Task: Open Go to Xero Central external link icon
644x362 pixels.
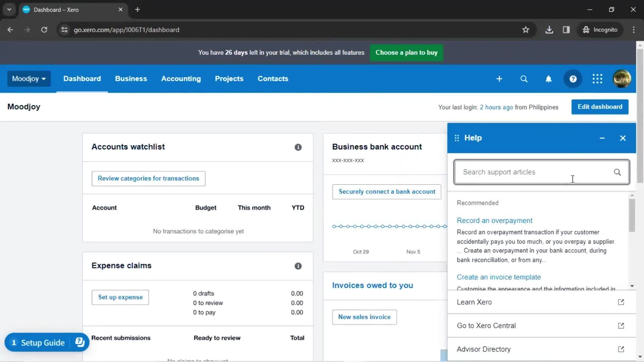Action: [621, 325]
